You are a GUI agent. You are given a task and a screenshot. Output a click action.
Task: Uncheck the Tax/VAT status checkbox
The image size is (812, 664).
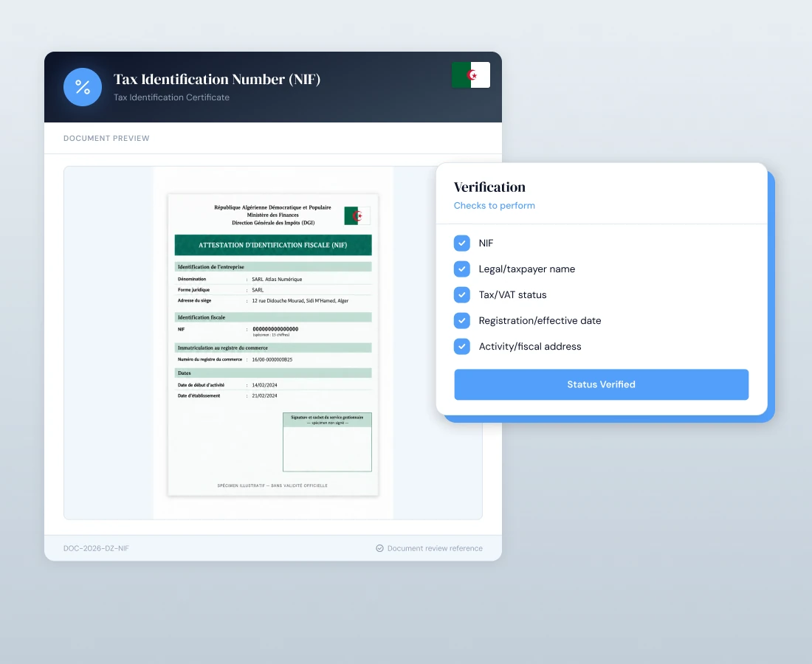(x=462, y=294)
